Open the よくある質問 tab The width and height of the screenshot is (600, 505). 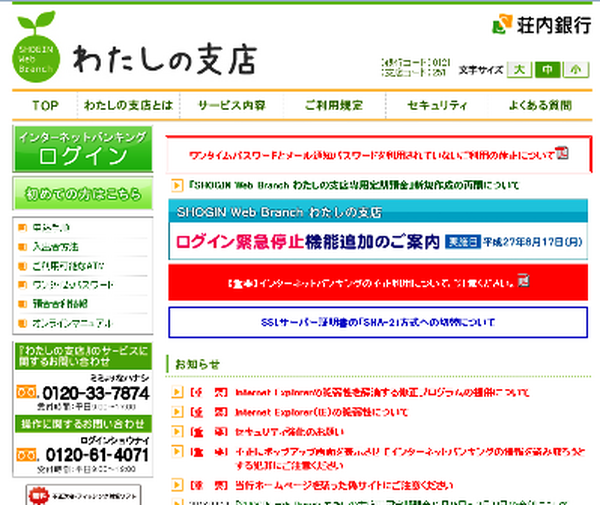pyautogui.click(x=540, y=105)
